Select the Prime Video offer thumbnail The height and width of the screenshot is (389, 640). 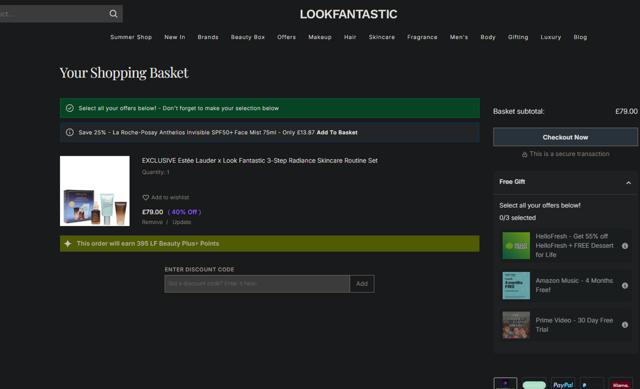point(516,325)
